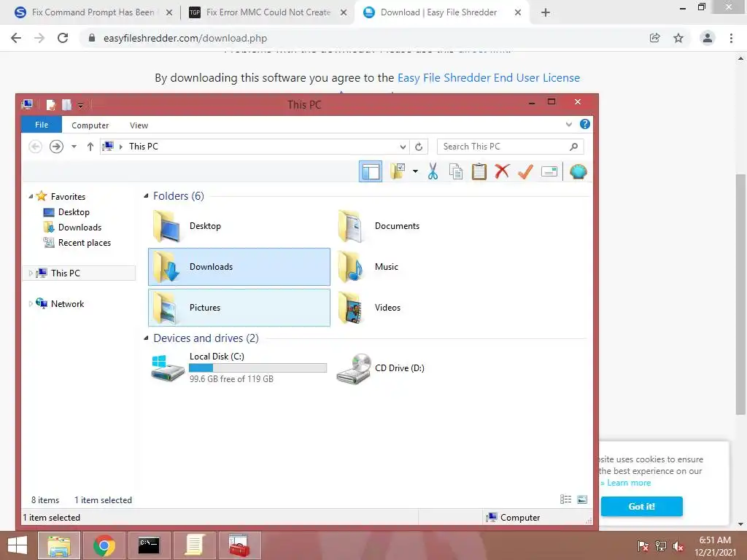747x560 pixels.
Task: Refresh the This PC view
Action: click(419, 147)
